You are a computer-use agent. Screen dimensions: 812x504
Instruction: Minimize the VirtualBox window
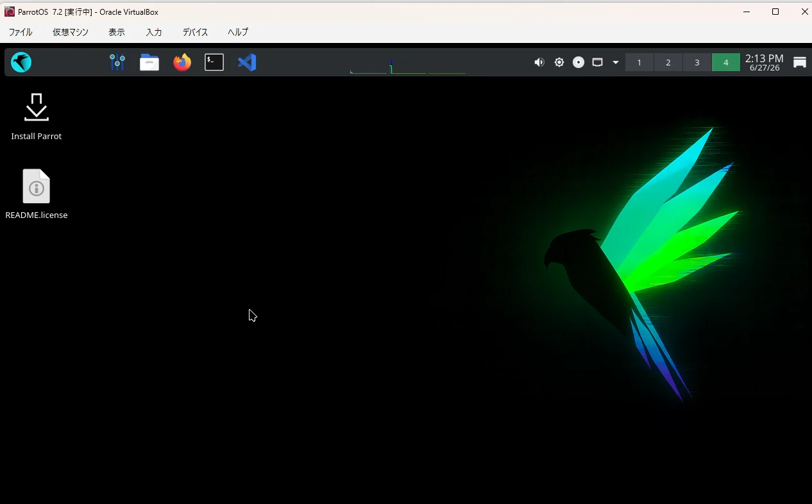[747, 12]
